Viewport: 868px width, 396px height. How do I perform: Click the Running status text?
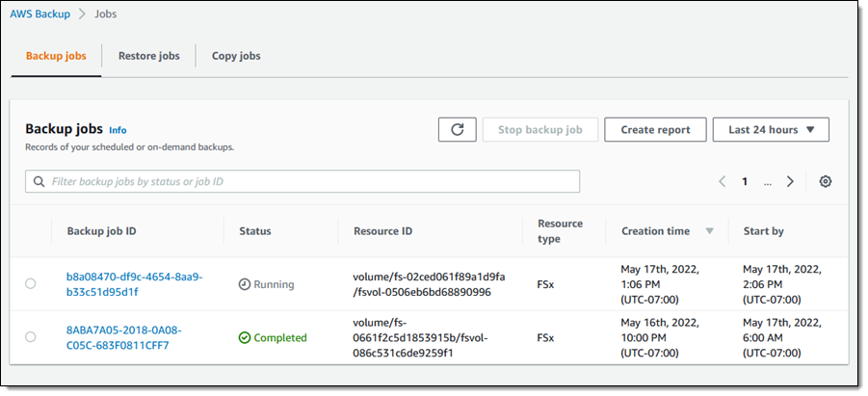click(274, 284)
